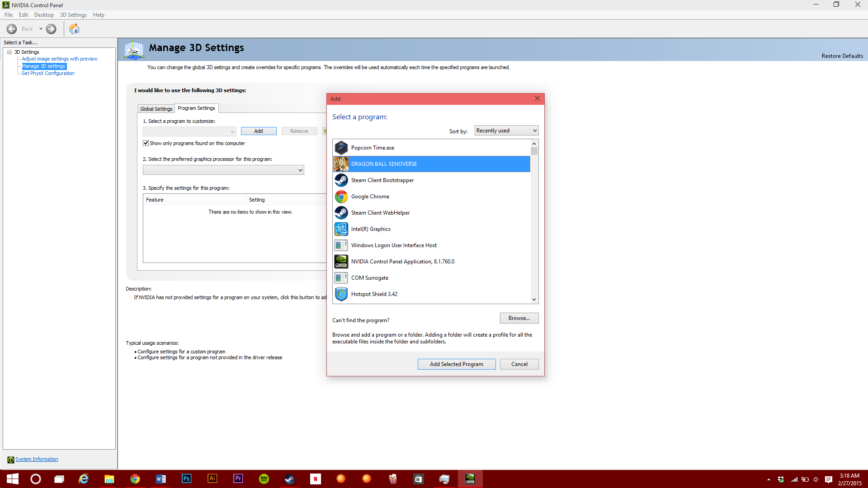Select Popcorn Time.exe program icon

341,148
